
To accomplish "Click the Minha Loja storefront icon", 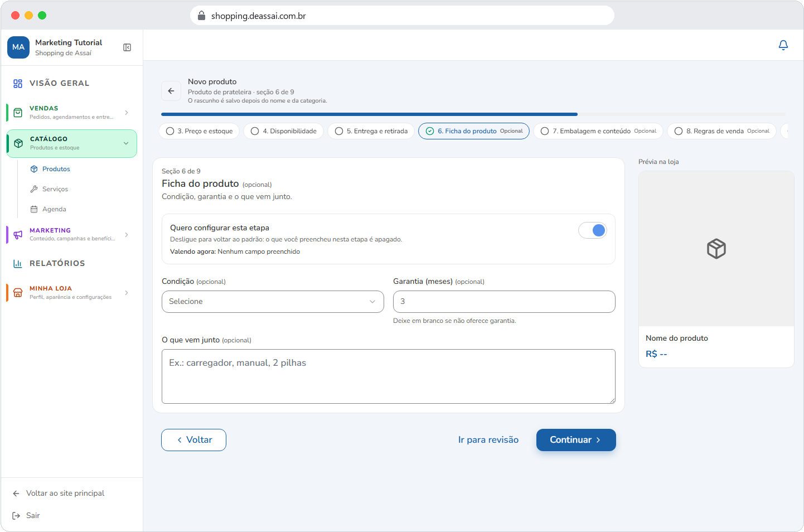I will [18, 293].
